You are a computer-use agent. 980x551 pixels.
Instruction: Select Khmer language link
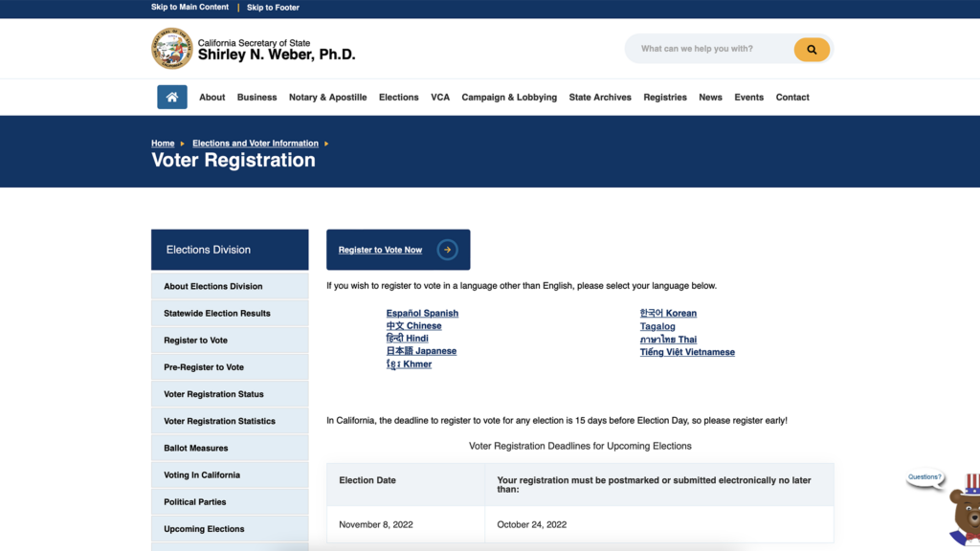click(409, 364)
